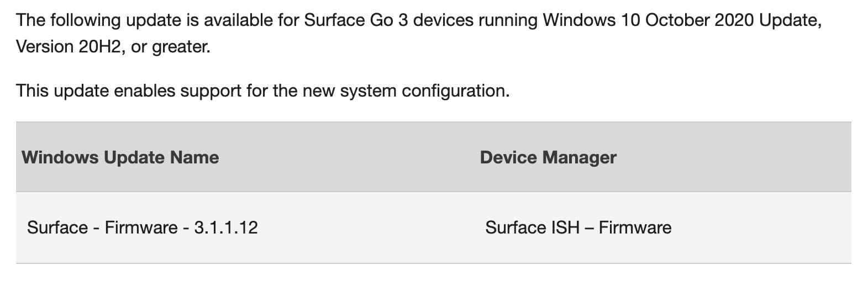Click the text Windows 10 October 2020

(648, 20)
